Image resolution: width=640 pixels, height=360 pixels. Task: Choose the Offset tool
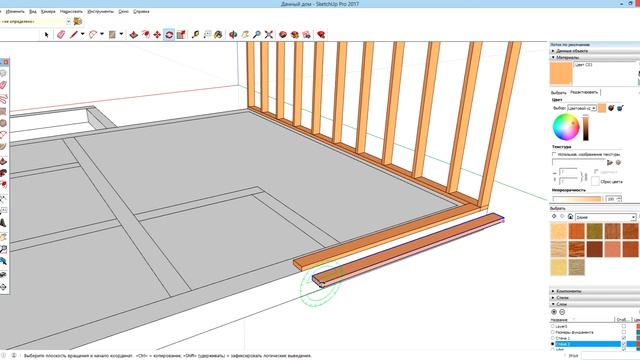(x=145, y=35)
